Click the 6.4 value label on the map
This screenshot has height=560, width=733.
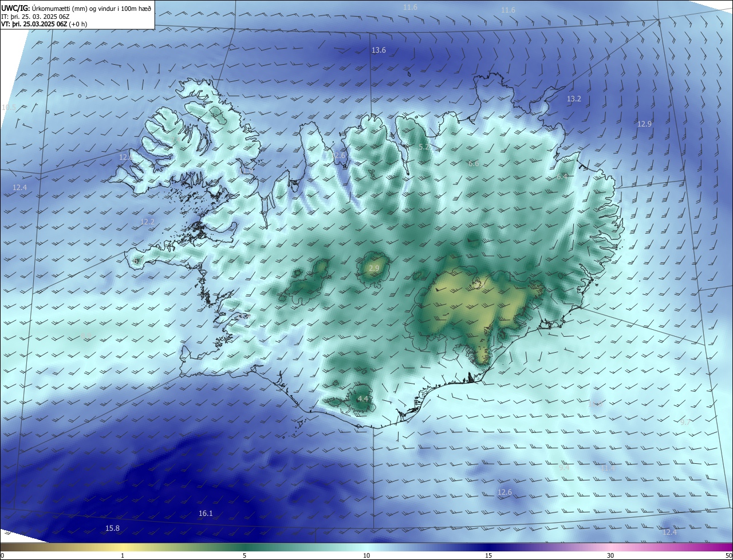tap(562, 177)
